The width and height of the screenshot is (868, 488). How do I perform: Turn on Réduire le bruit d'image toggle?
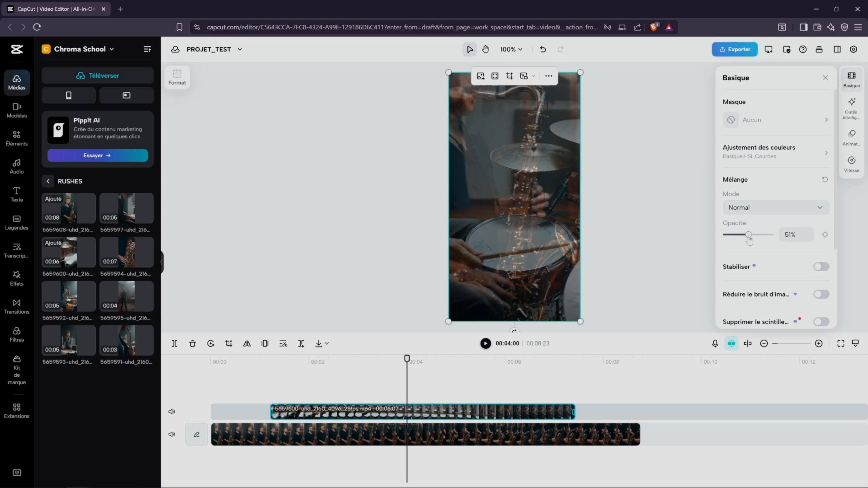coord(821,294)
